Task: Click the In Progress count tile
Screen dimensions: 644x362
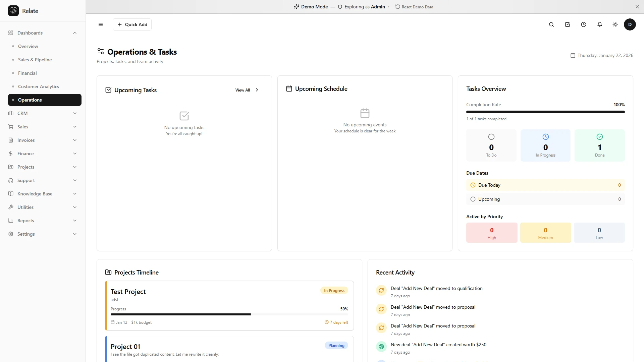Action: (x=545, y=145)
